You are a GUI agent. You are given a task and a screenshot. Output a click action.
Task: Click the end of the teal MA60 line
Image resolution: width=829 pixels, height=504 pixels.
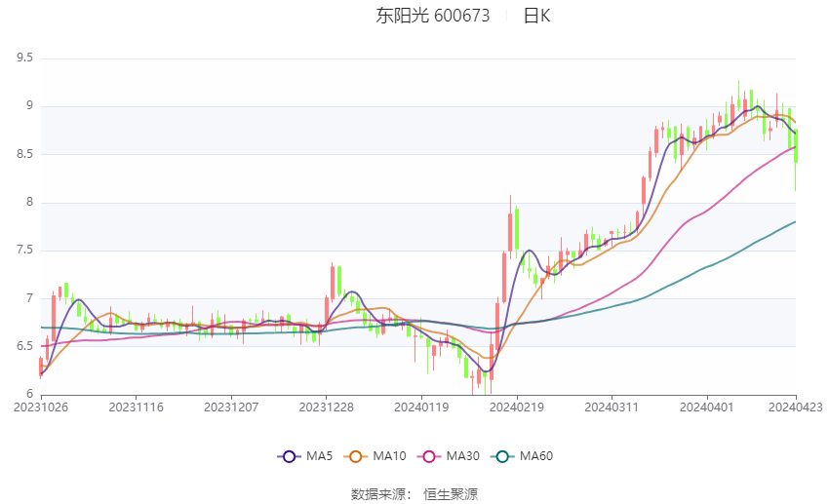[x=795, y=222]
